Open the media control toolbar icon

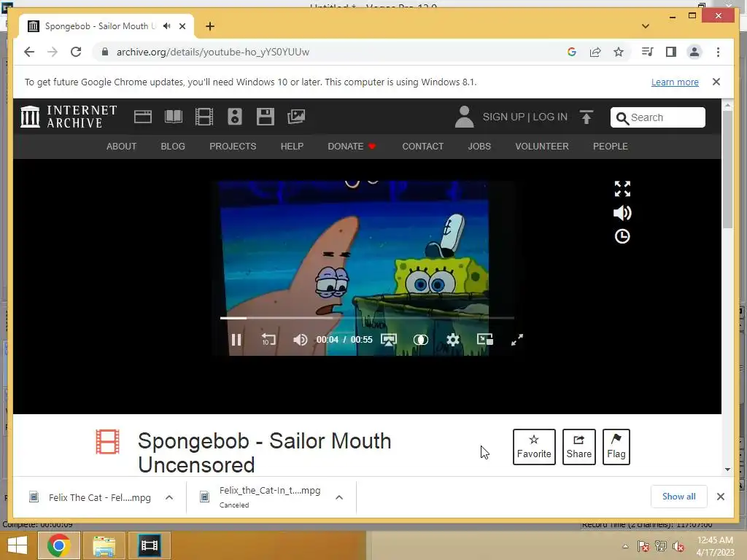pos(648,52)
